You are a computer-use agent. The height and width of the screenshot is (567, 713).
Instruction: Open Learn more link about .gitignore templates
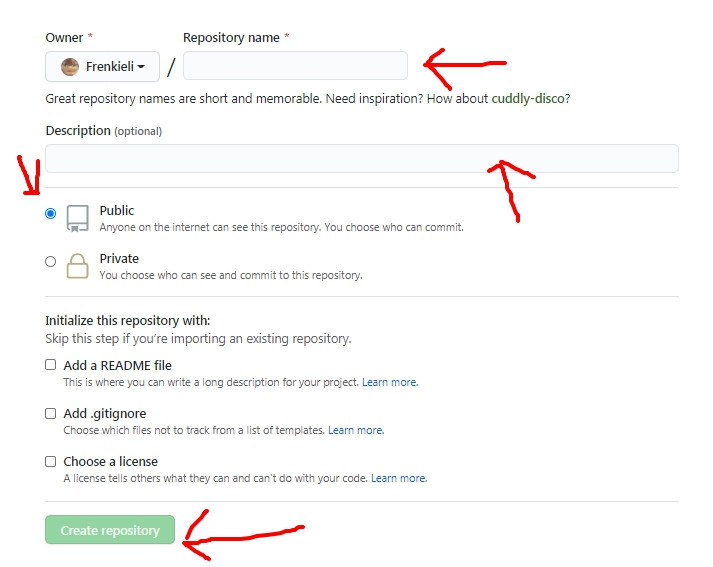tap(356, 430)
